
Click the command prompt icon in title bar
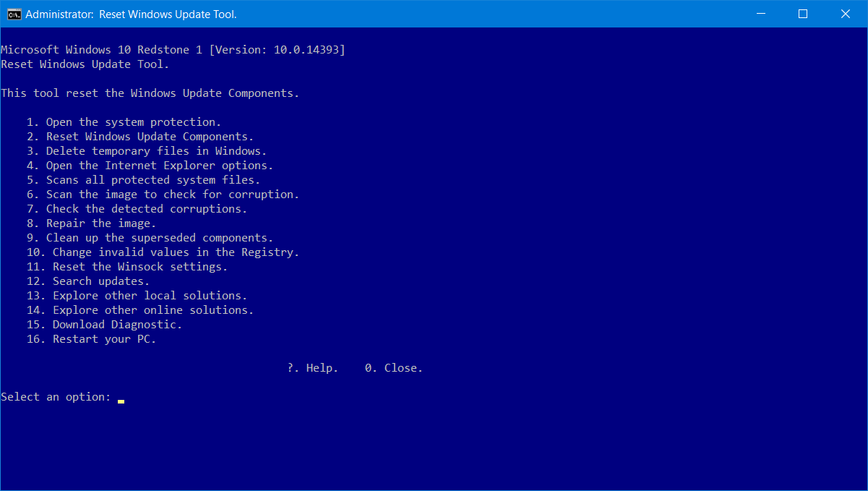(13, 14)
